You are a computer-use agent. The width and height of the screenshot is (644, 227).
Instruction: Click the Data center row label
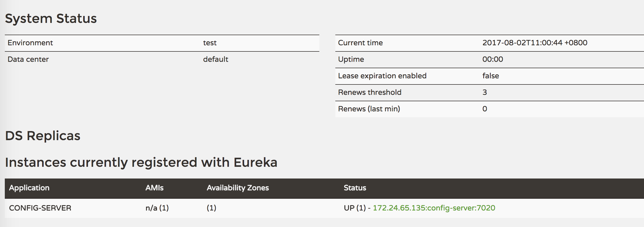(28, 59)
